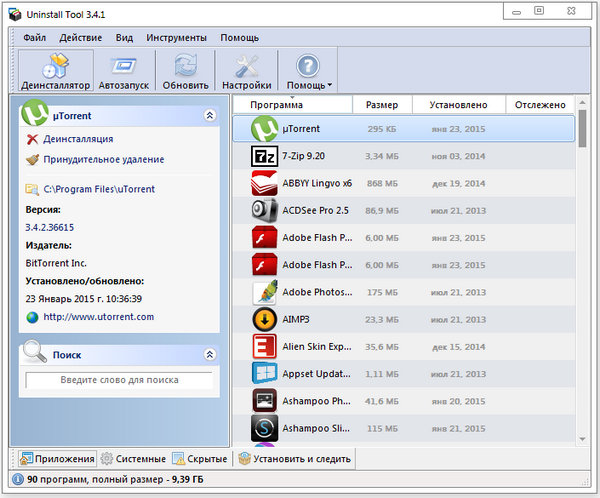The width and height of the screenshot is (600, 498).
Task: Open Настройки settings from toolbar
Action: (246, 72)
